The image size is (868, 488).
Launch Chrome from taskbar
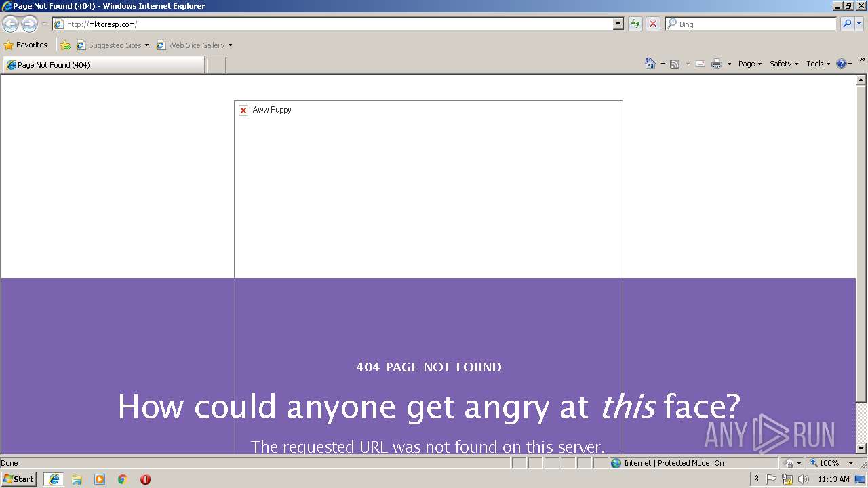click(123, 479)
